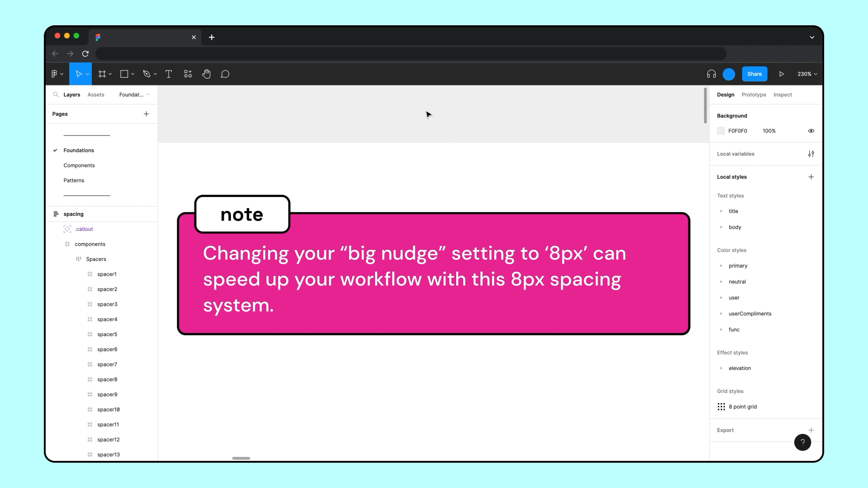Click the Share button
The height and width of the screenshot is (488, 868).
tap(755, 74)
